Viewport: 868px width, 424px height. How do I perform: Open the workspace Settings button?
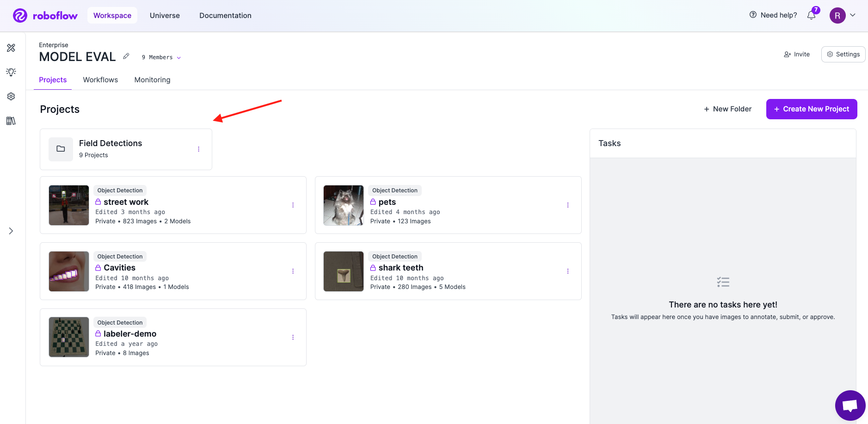coord(843,54)
